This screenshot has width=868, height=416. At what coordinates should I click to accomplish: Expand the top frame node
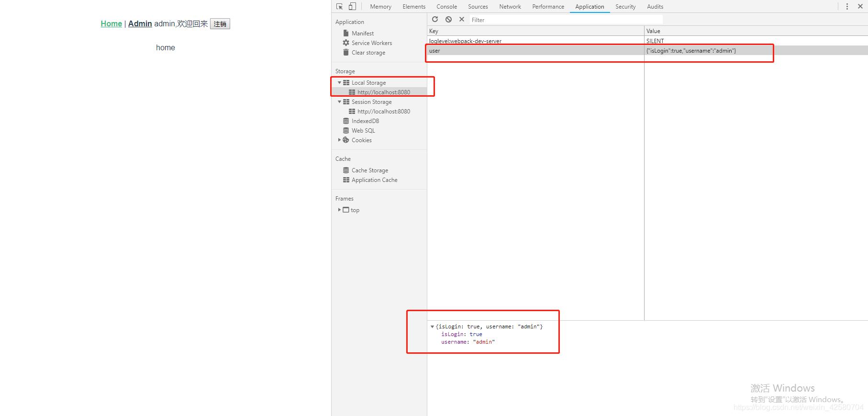[x=339, y=210]
